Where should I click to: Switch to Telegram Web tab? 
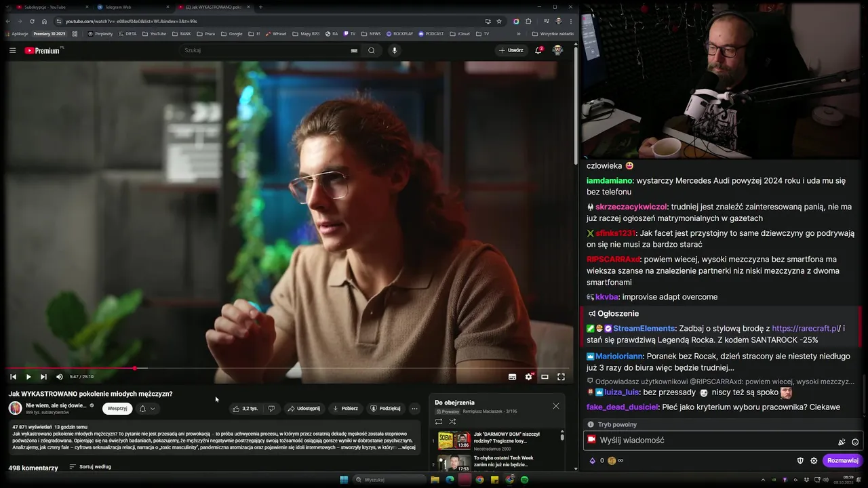130,7
